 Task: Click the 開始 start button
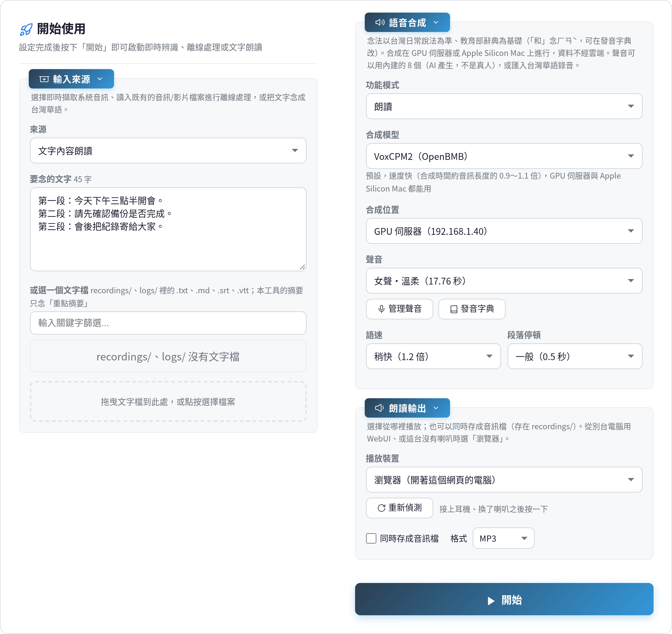(504, 599)
